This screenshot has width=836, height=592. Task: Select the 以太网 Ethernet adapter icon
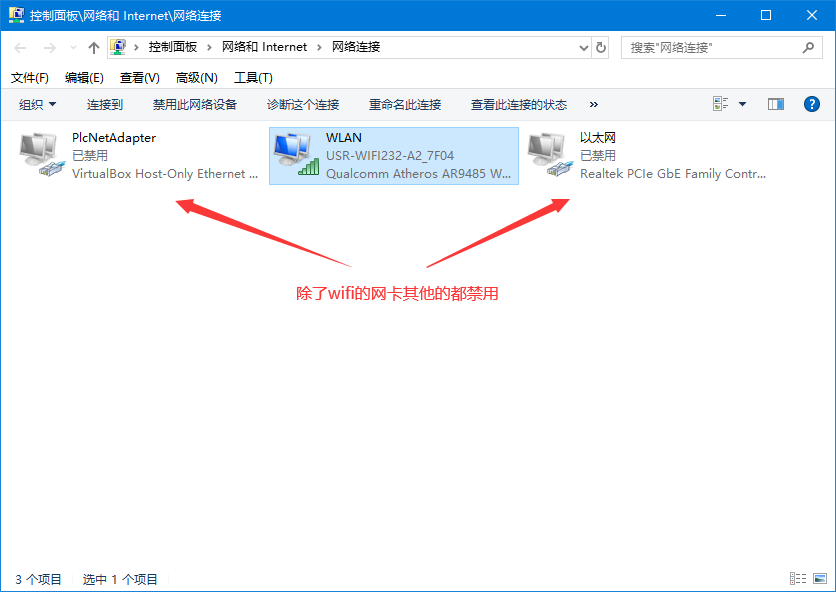(x=549, y=156)
